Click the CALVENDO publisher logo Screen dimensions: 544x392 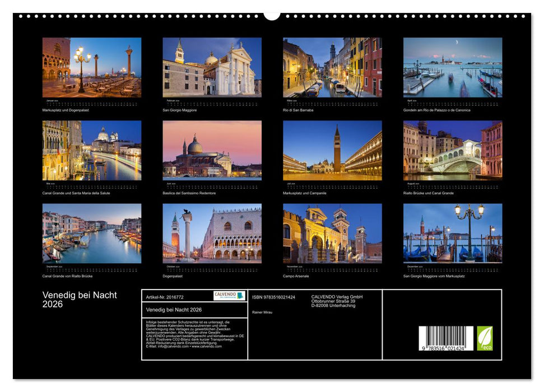click(x=229, y=297)
